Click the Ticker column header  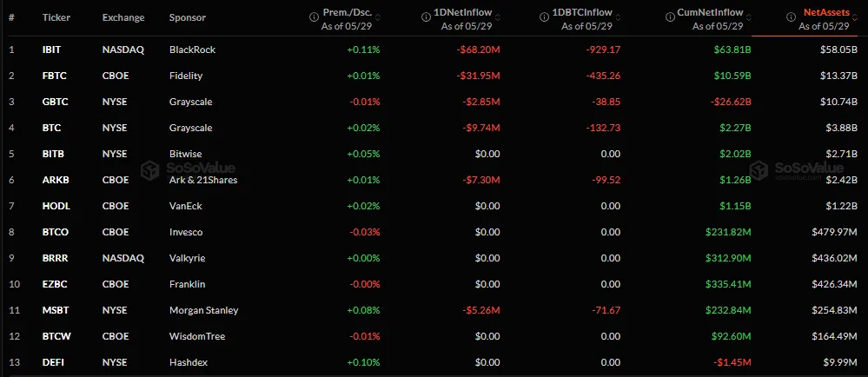click(56, 17)
